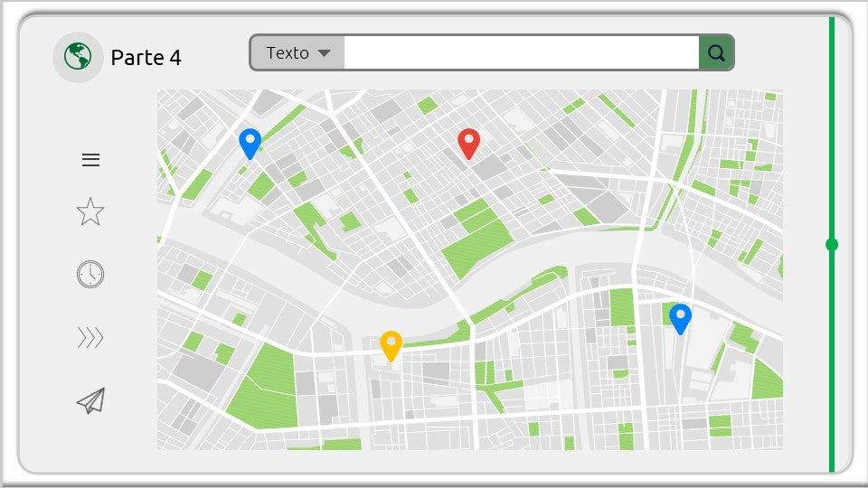This screenshot has width=868, height=488.
Task: Click the paper plane send icon
Action: (x=90, y=401)
